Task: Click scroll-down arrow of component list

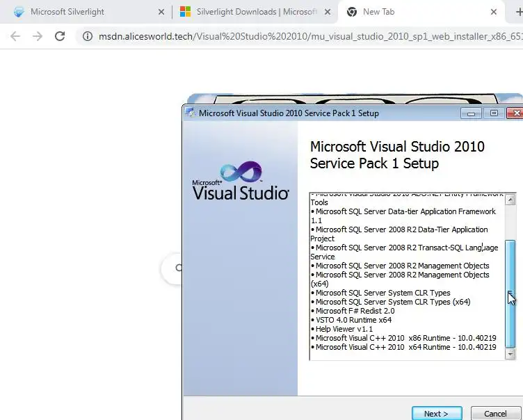Action: pos(510,354)
